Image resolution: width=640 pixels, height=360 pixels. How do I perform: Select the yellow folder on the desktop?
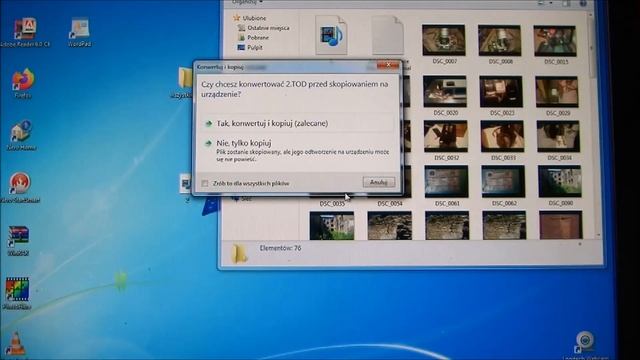point(184,78)
